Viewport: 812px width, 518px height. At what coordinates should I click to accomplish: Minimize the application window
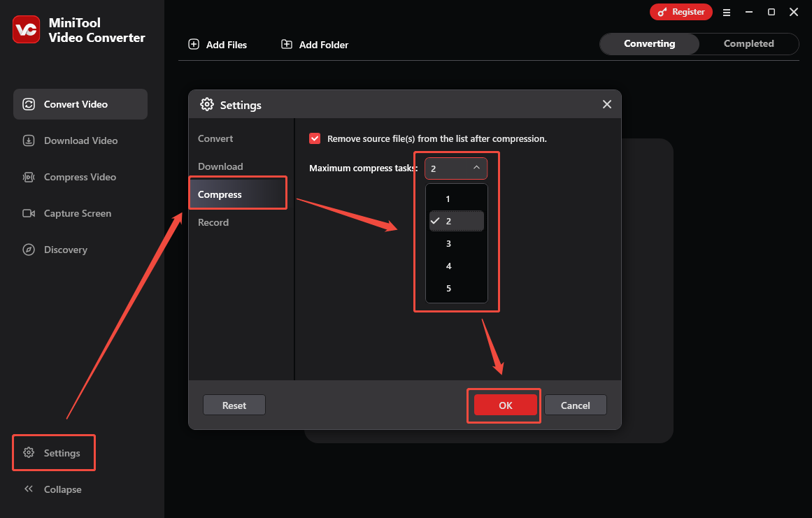pyautogui.click(x=749, y=12)
